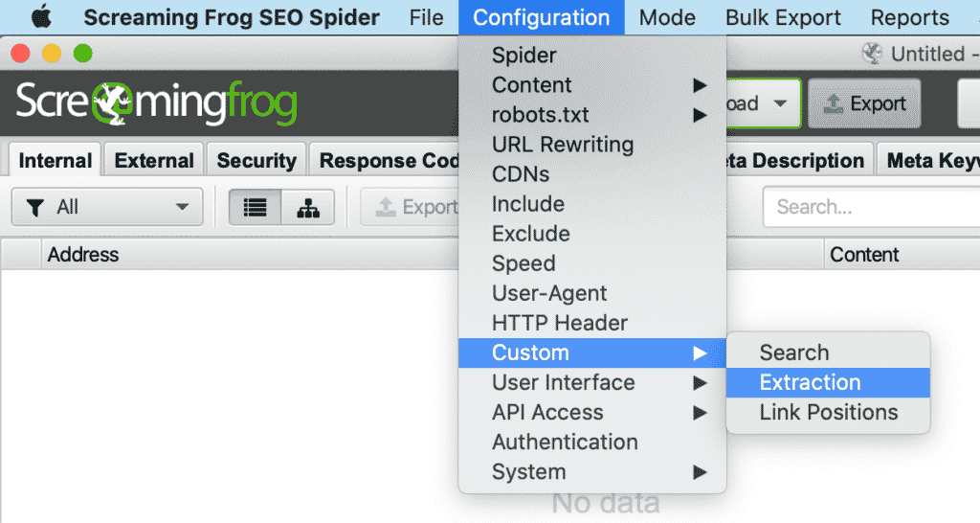Click the Custom menu item

592,352
